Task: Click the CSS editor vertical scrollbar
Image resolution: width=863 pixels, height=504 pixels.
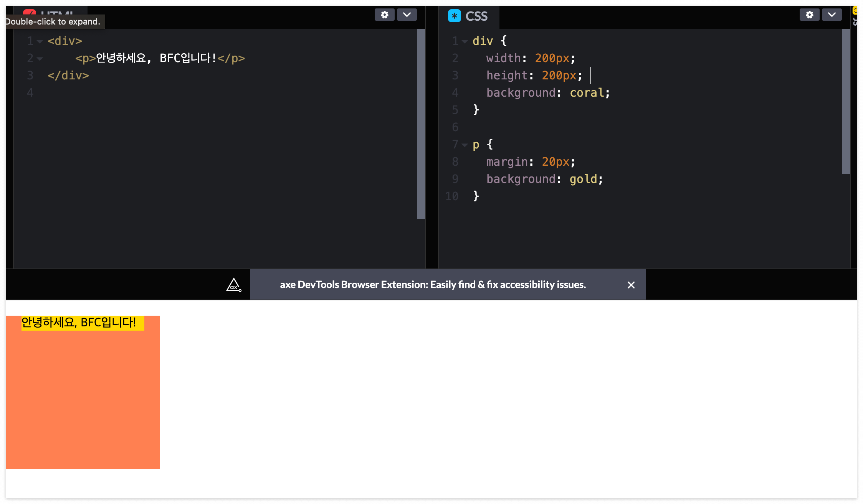Action: tap(846, 102)
